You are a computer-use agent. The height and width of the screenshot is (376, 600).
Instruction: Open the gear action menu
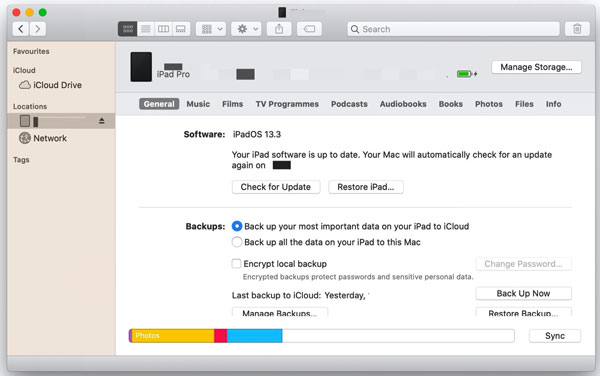(x=246, y=29)
